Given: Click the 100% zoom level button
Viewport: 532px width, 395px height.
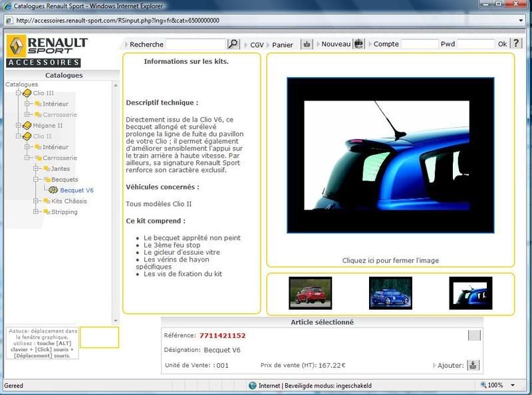Looking at the screenshot, I should [492, 385].
